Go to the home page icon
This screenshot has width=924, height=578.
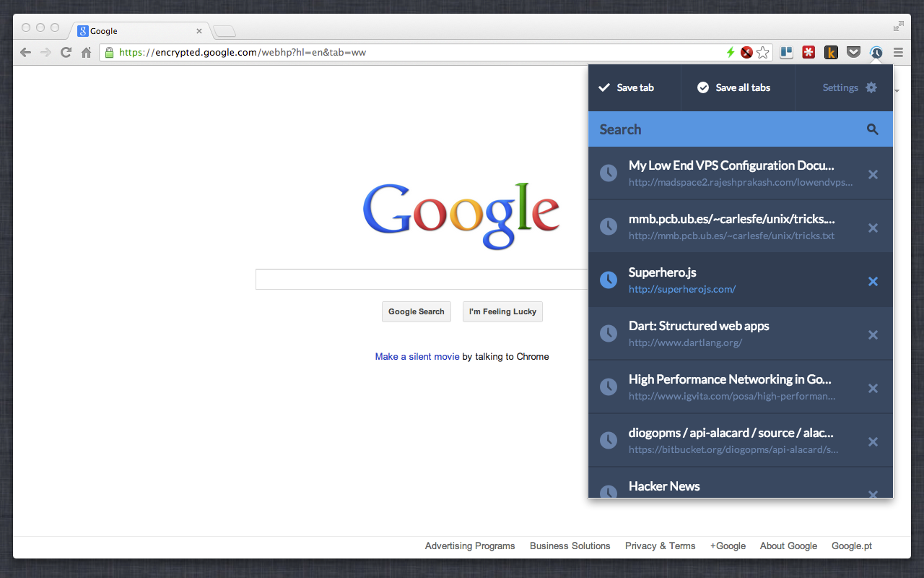pyautogui.click(x=86, y=52)
